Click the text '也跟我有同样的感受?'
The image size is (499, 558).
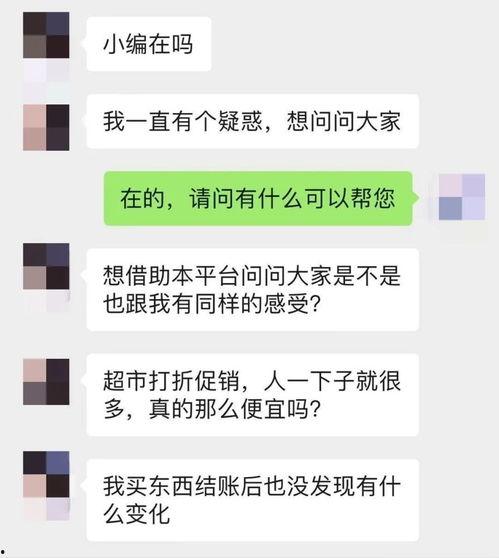coord(212,304)
